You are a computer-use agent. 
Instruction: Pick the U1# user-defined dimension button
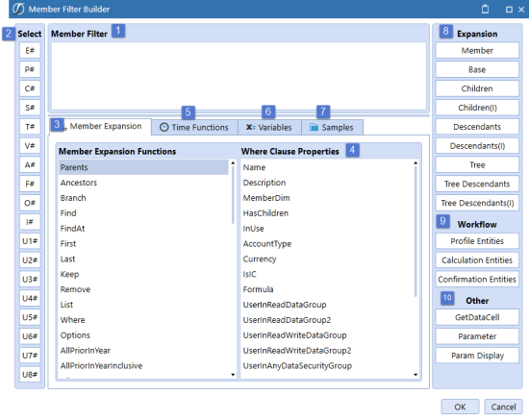click(x=30, y=241)
